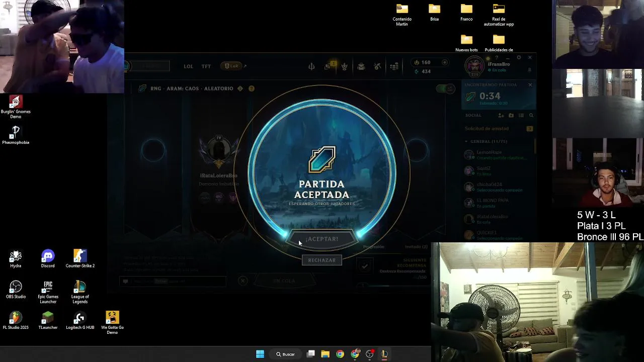The width and height of the screenshot is (644, 362).
Task: Open the Brisa desktop folder
Action: [434, 13]
